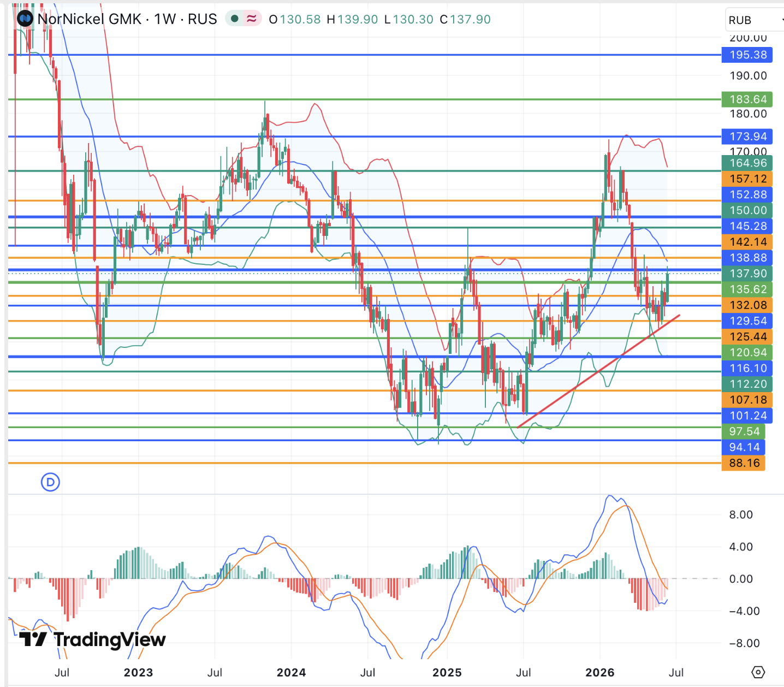Select the red ascending trendline
784x687 pixels.
pos(598,371)
